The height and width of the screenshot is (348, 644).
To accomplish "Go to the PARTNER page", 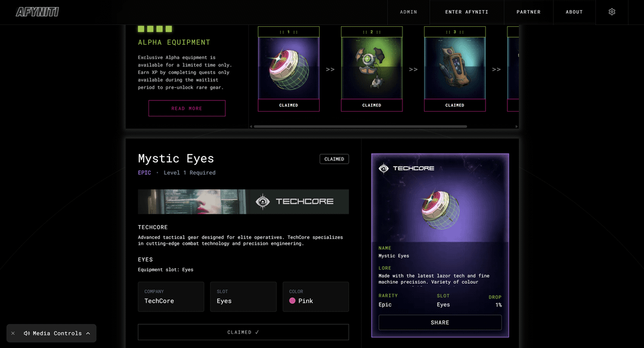I will point(528,12).
